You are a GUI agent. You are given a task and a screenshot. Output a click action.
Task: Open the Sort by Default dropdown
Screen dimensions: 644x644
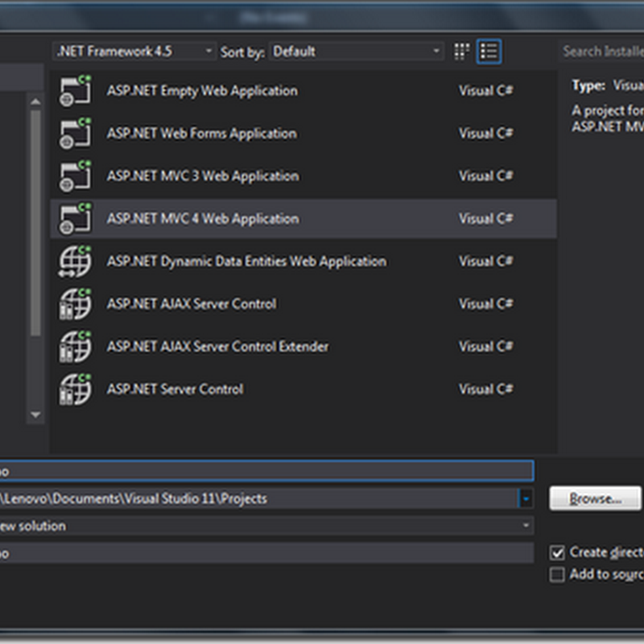pyautogui.click(x=357, y=52)
